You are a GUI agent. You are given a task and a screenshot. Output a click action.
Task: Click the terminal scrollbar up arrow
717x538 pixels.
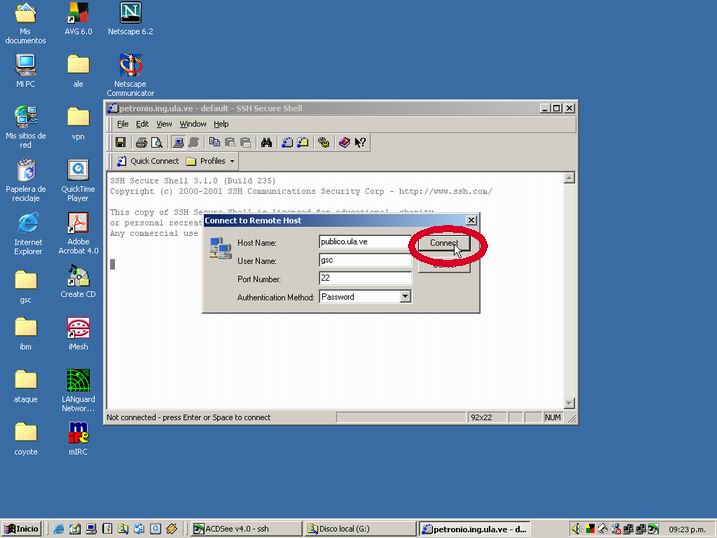[569, 178]
